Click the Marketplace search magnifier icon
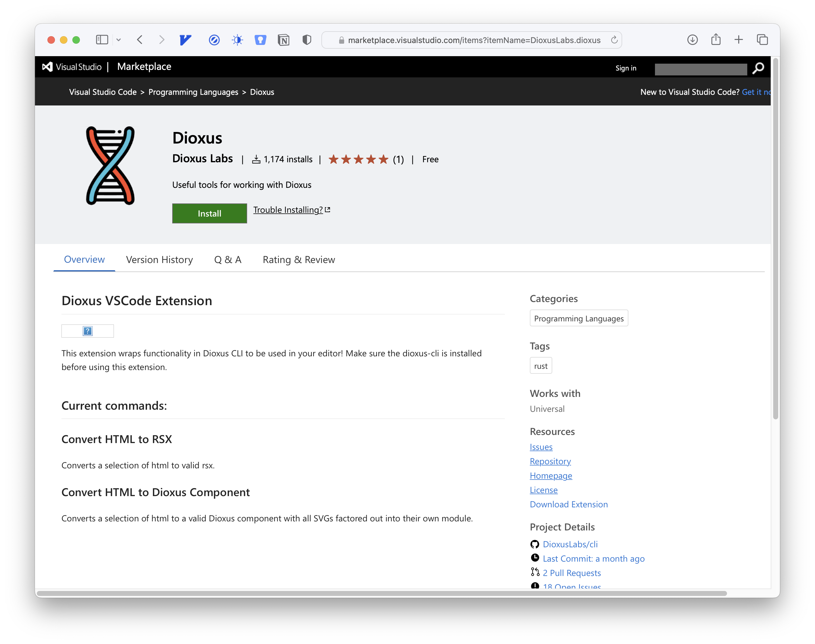Screen dimensions: 815x644 758,68
